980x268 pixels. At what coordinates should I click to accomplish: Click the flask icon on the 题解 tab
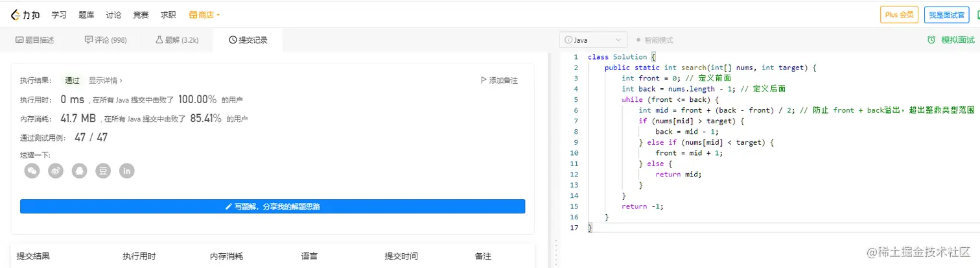click(159, 40)
